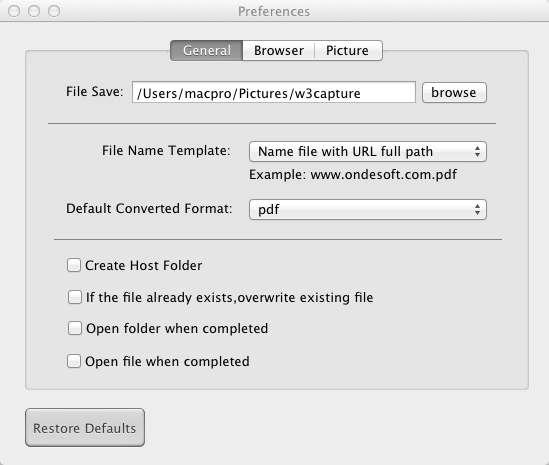This screenshot has width=549, height=465.
Task: Click the browse button
Action: click(x=454, y=92)
